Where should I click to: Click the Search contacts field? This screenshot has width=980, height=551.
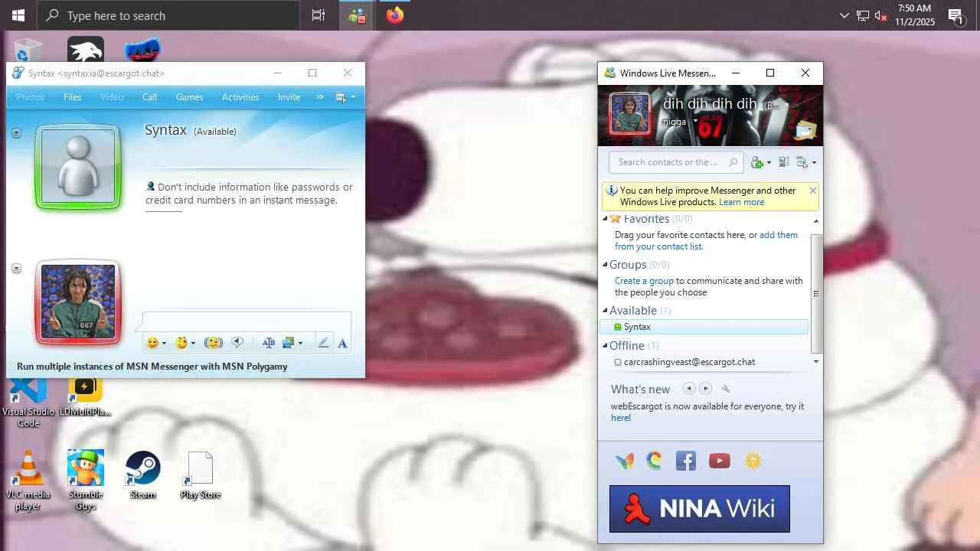pyautogui.click(x=677, y=162)
